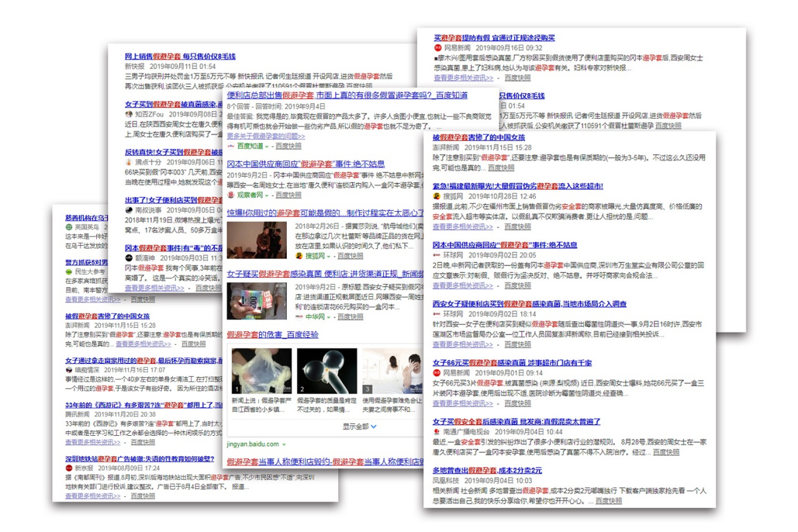Open the dropdown arrow beside 百度知道 source
The image size is (798, 532).
pos(267,147)
